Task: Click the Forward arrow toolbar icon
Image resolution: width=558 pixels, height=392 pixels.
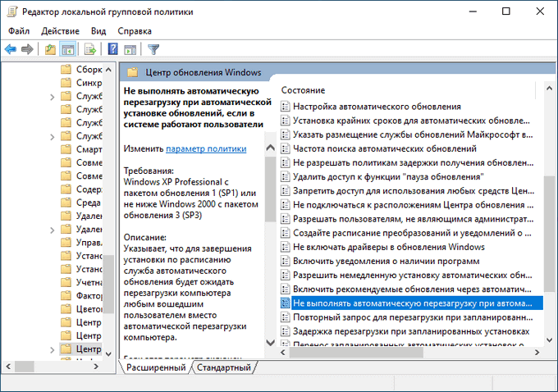Action: point(27,49)
